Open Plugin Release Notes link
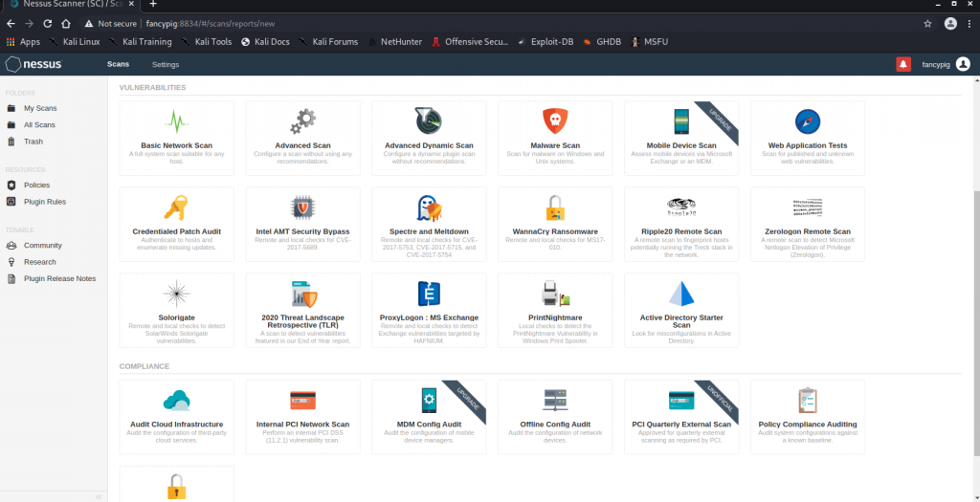The image size is (980, 502). pos(60,278)
